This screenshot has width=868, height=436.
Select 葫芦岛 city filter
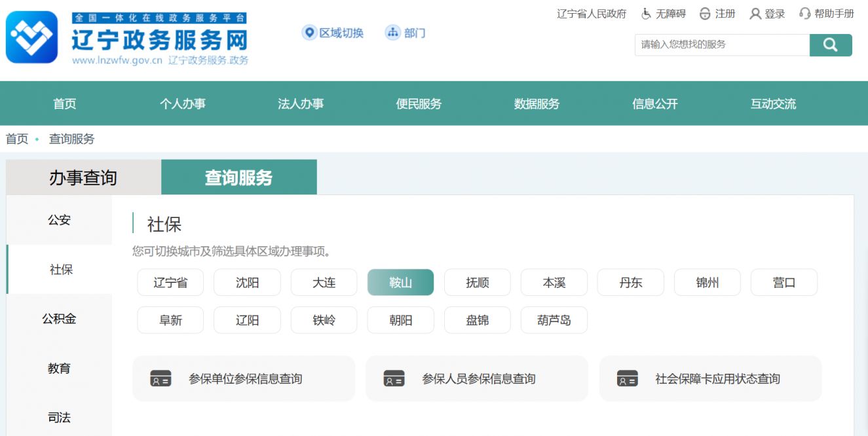click(x=554, y=321)
